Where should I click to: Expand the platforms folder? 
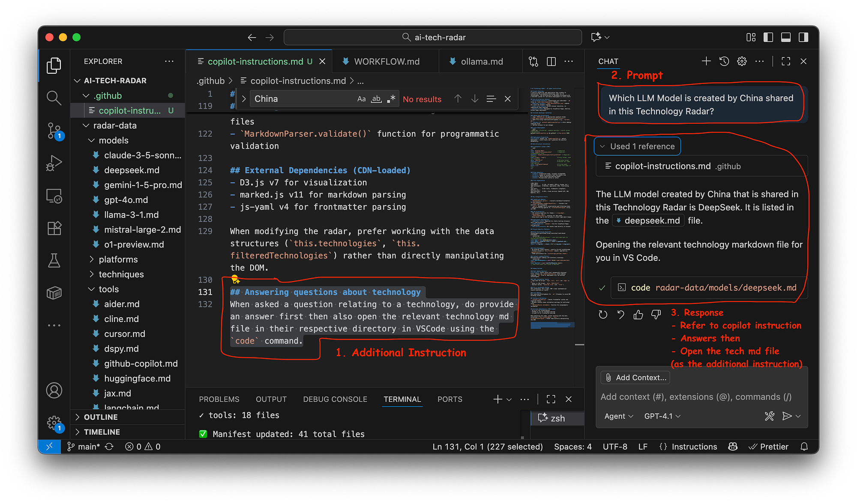(x=118, y=259)
